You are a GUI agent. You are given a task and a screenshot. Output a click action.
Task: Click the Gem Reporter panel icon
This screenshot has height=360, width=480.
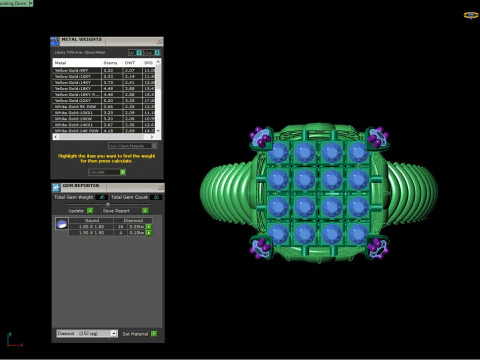click(x=56, y=188)
